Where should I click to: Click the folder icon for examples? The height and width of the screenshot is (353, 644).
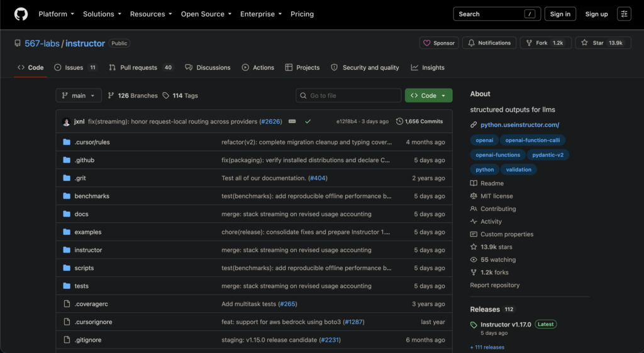67,232
